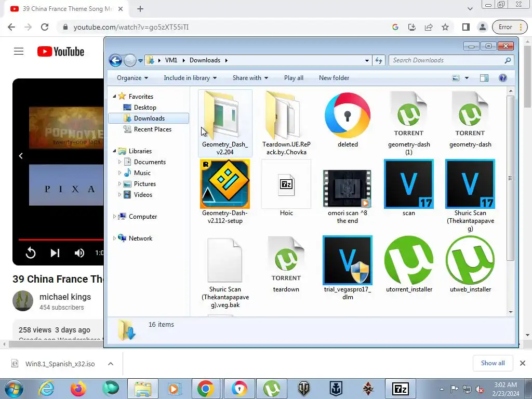Expand the Documents library
Viewport: 532px width, 399px height.
(x=119, y=162)
